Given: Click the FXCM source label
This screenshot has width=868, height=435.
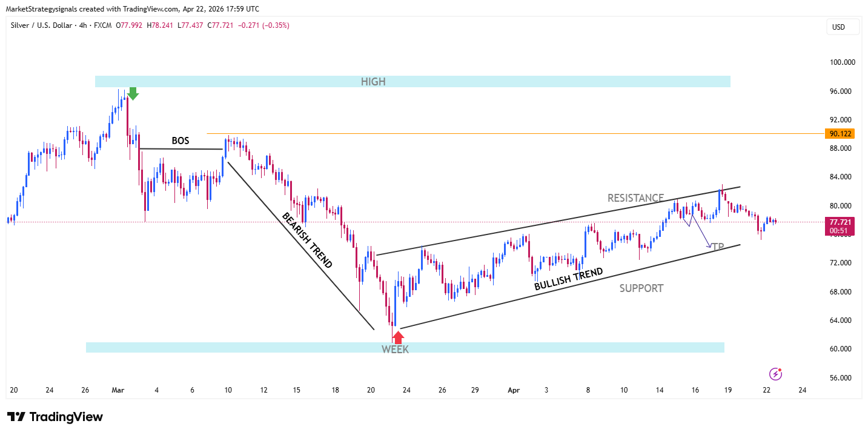Looking at the screenshot, I should 104,25.
